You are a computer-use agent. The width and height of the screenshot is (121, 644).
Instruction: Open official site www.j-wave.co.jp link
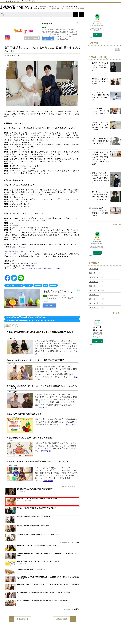(41, 268)
